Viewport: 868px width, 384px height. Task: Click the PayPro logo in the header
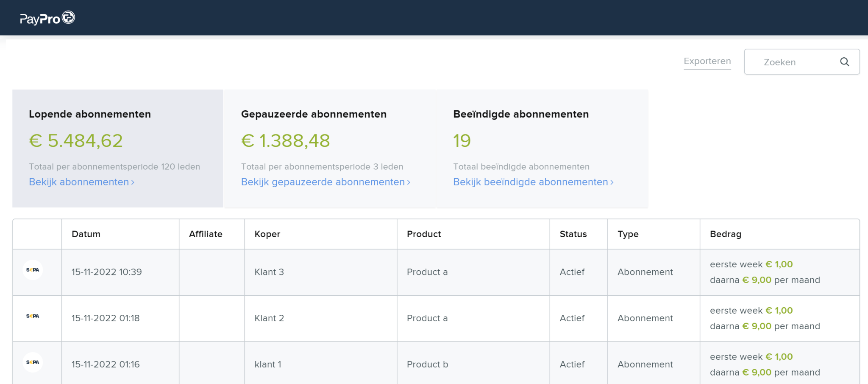[x=47, y=17]
